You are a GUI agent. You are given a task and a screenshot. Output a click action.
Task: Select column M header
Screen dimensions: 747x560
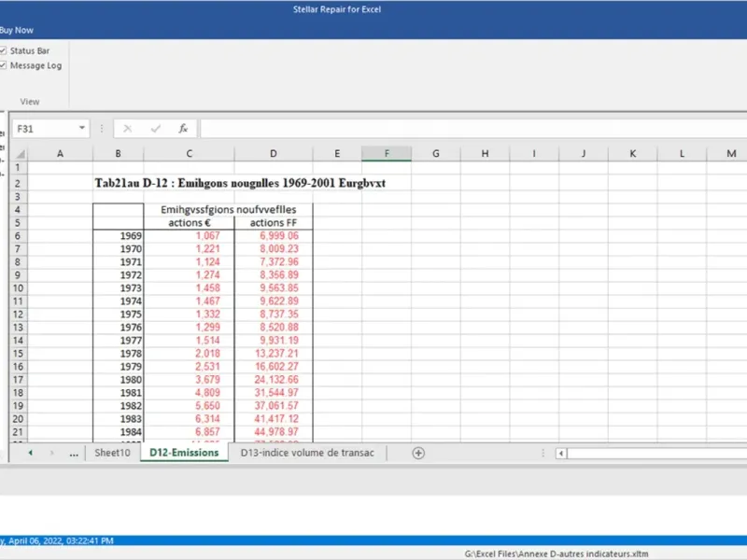(727, 153)
